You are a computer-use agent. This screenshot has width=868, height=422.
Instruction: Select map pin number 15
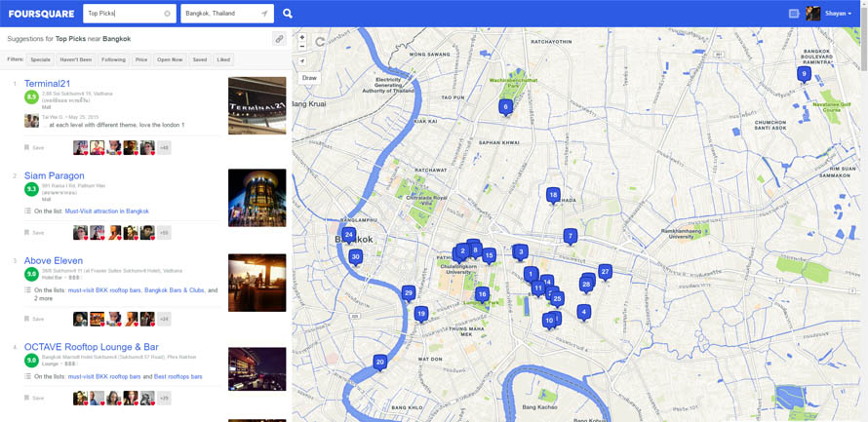click(489, 256)
